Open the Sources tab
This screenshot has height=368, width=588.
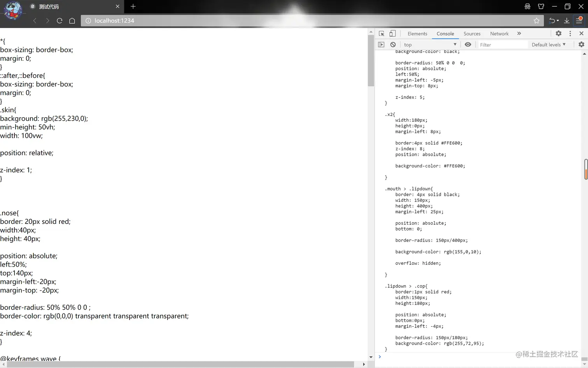pyautogui.click(x=472, y=33)
